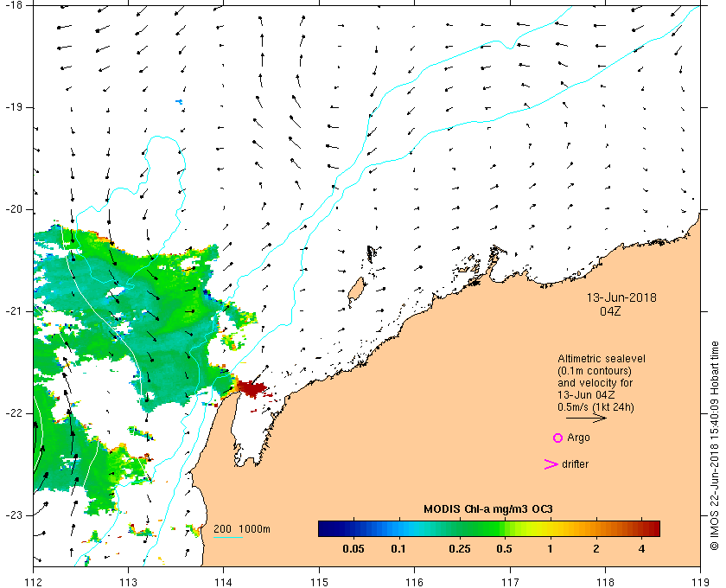Image resolution: width=726 pixels, height=588 pixels.
Task: Click the 'Altimetric sealevel' legend text
Action: (602, 359)
